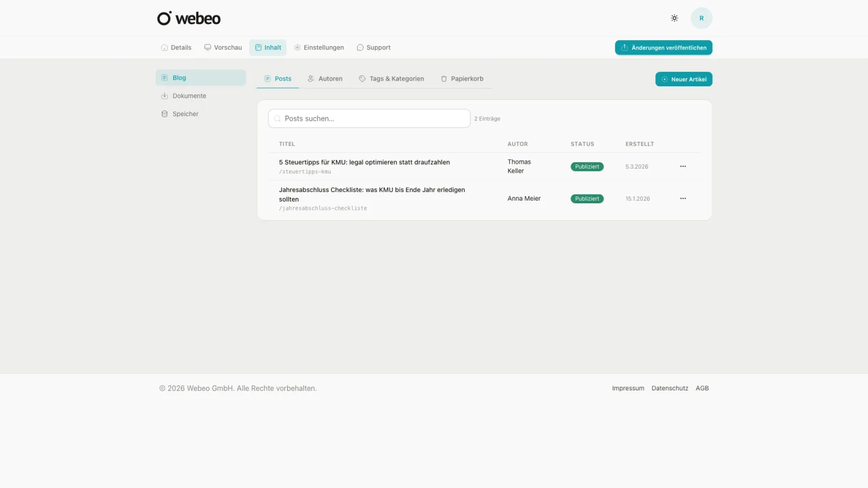The width and height of the screenshot is (868, 488).
Task: Open Dokumente in the sidebar
Action: pos(201,96)
